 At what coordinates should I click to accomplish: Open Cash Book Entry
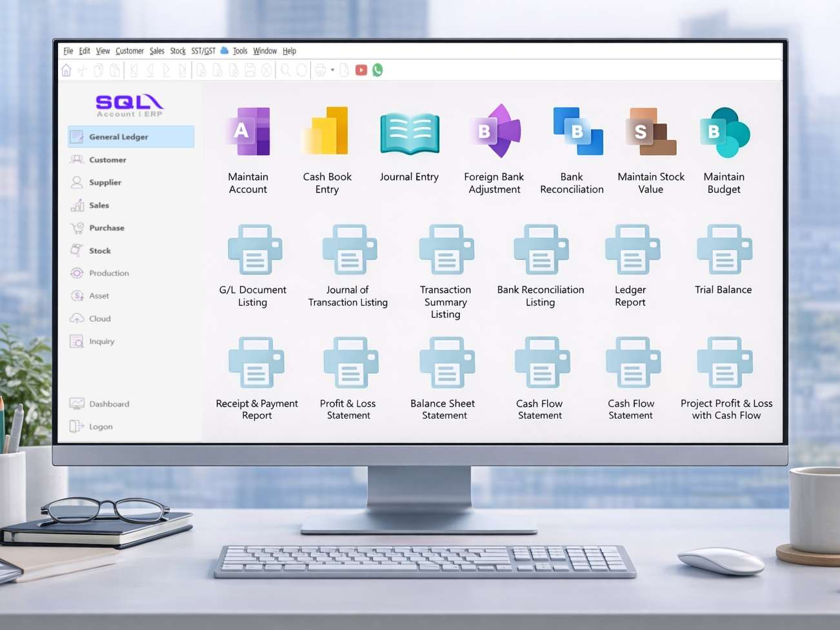tap(326, 132)
